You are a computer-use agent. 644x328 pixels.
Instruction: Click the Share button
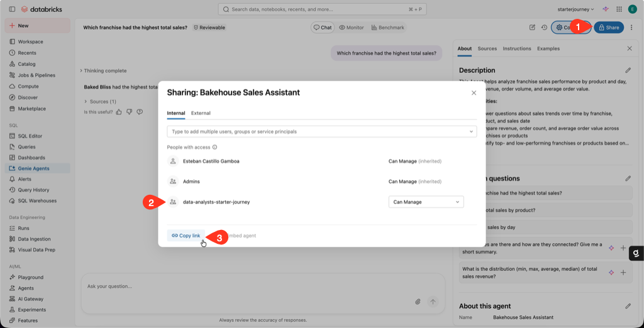coord(609,28)
